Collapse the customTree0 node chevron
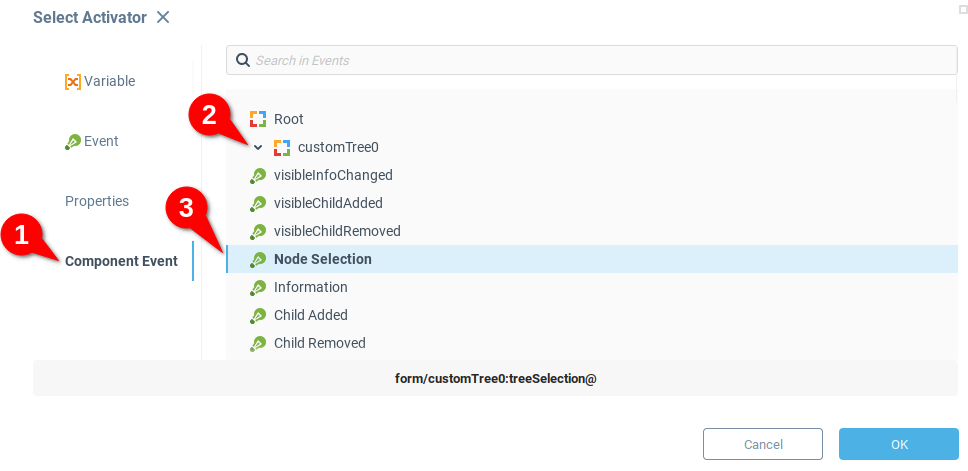Screen dimensions: 968x471 [258, 147]
